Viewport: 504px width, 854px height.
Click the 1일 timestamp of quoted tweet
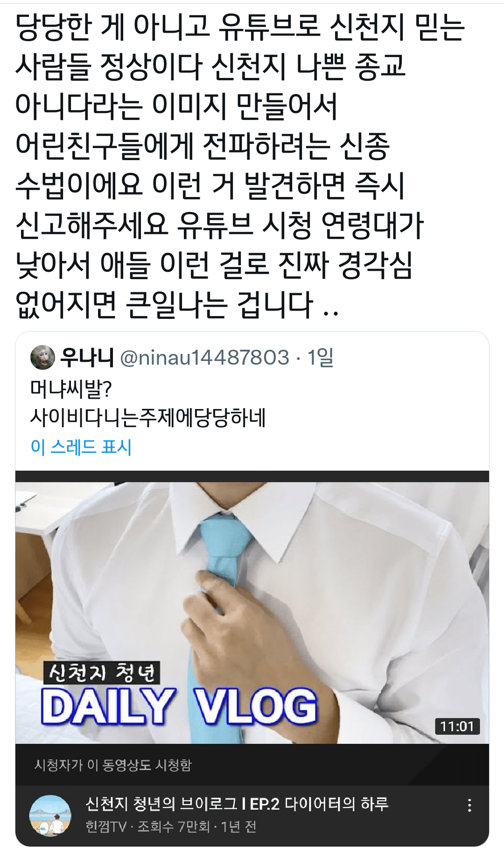pos(320,358)
